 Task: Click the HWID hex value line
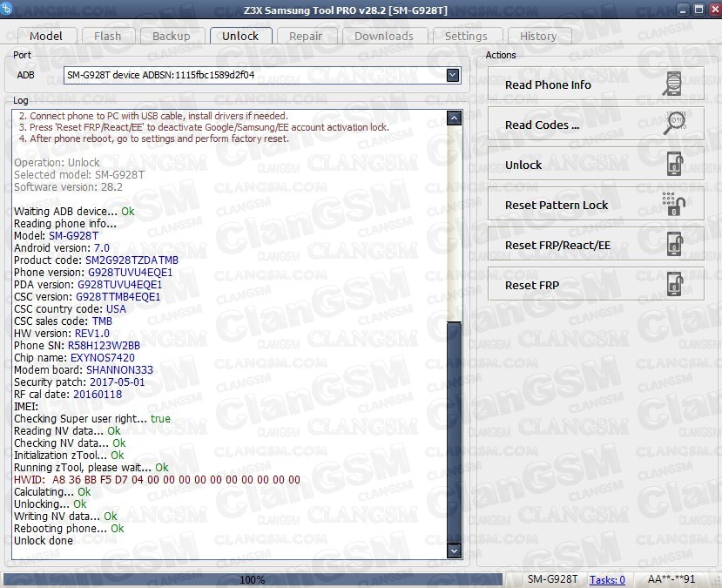(x=157, y=480)
